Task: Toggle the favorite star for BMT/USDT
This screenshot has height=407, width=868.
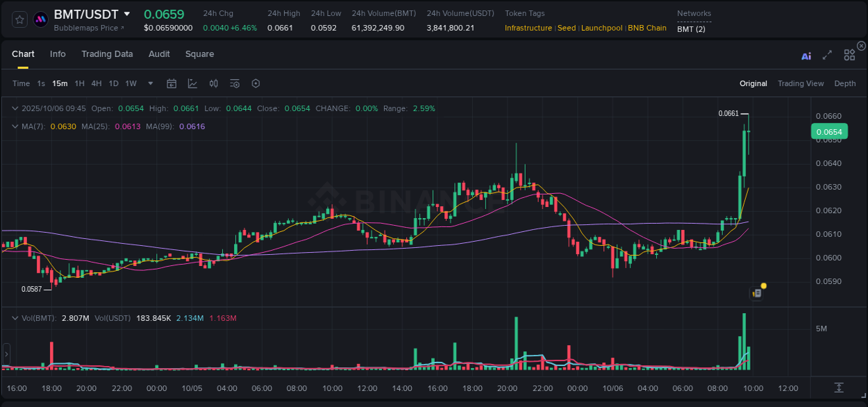Action: pos(19,19)
